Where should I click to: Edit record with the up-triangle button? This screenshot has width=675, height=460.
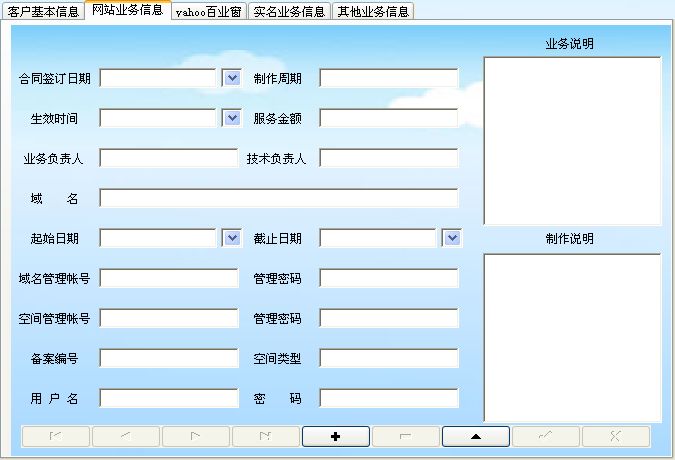point(476,436)
